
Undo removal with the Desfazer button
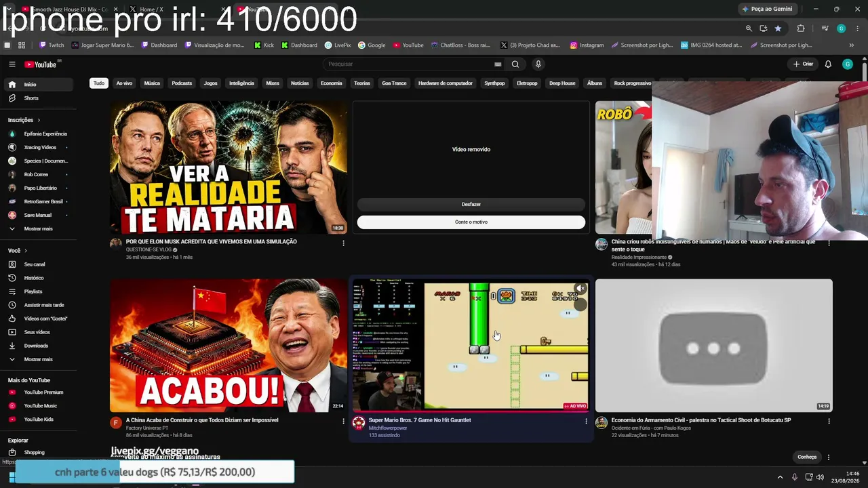pos(471,204)
